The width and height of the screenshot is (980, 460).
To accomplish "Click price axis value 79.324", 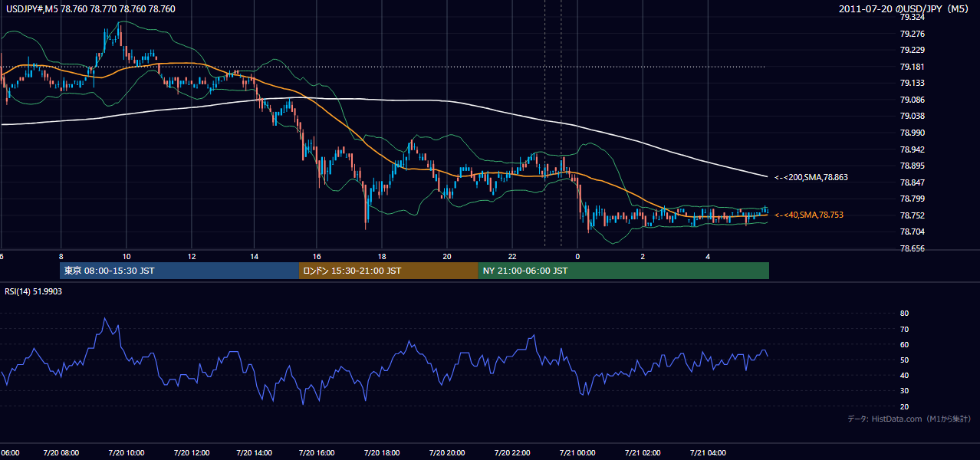I will coord(912,17).
